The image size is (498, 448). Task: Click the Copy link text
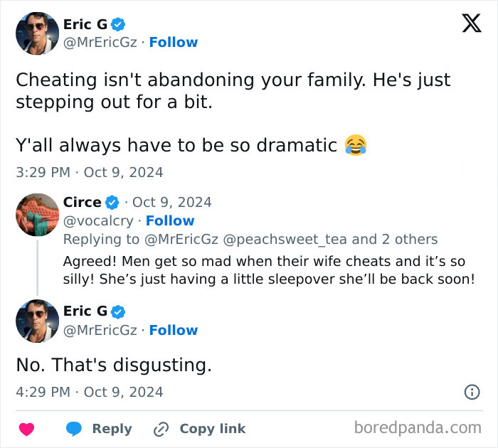(x=212, y=429)
